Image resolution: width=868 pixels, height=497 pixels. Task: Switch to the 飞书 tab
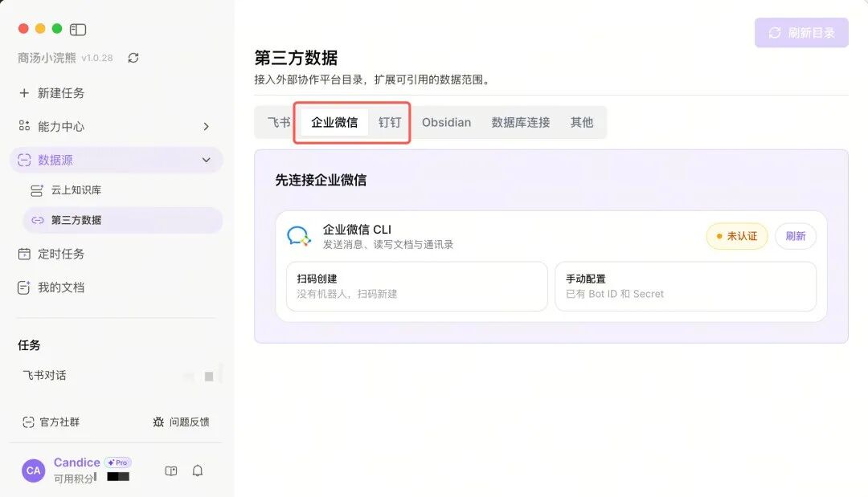point(278,122)
